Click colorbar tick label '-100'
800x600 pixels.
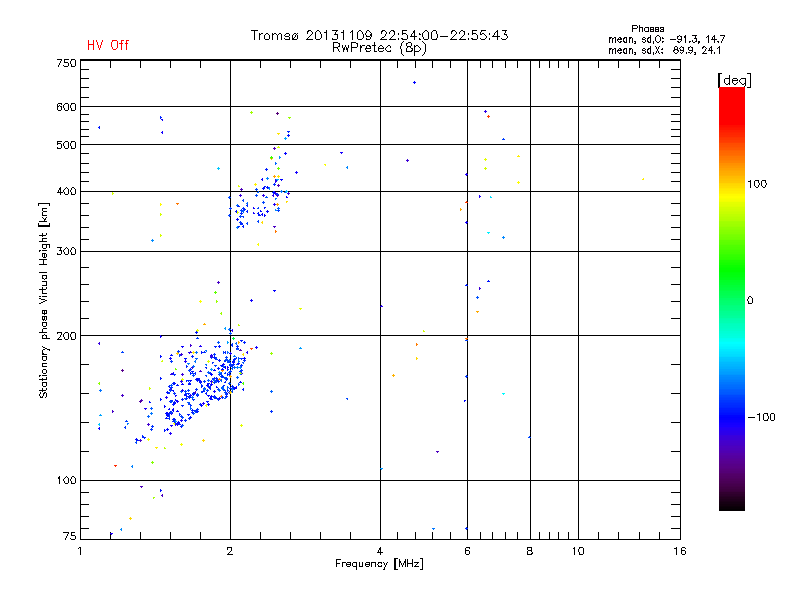(x=761, y=417)
